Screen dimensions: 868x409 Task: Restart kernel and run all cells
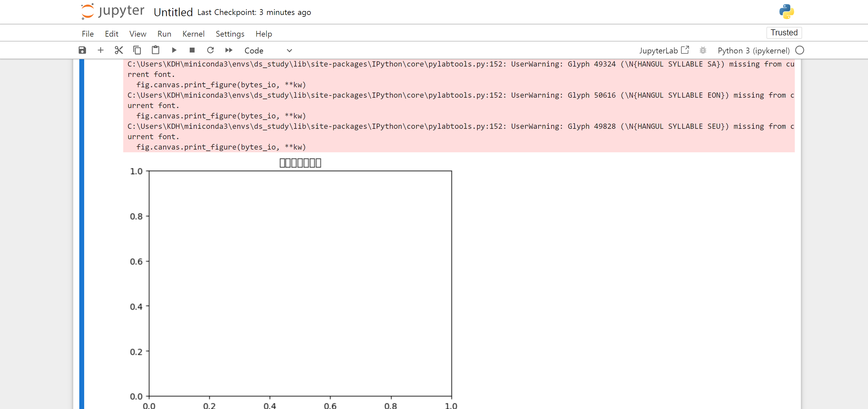[x=229, y=50]
